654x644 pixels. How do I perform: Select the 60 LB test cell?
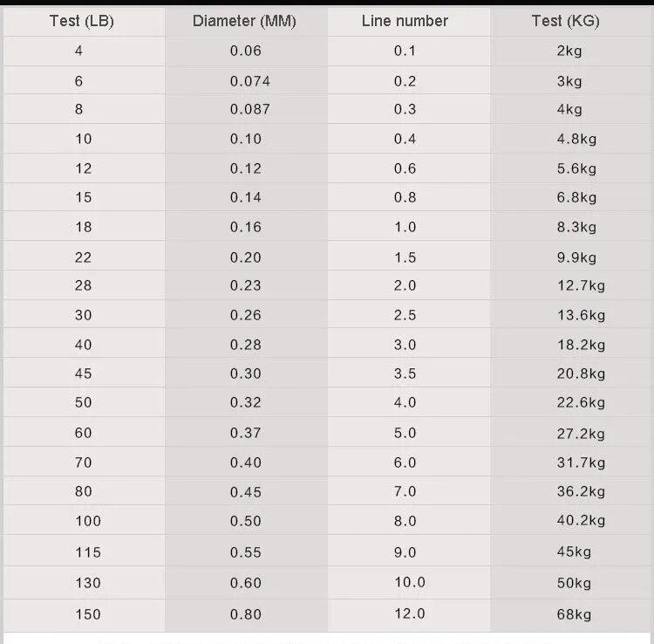pos(84,433)
